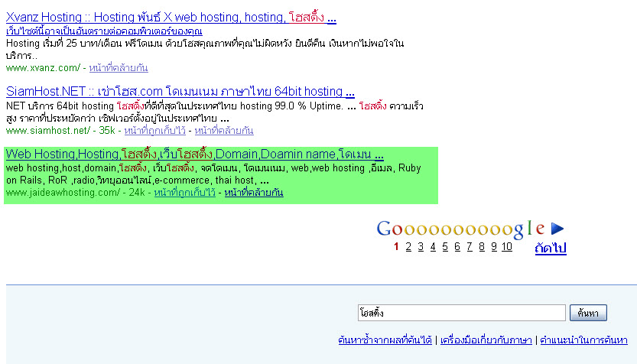Go to results page 3
The height and width of the screenshot is (364, 637).
[421, 246]
